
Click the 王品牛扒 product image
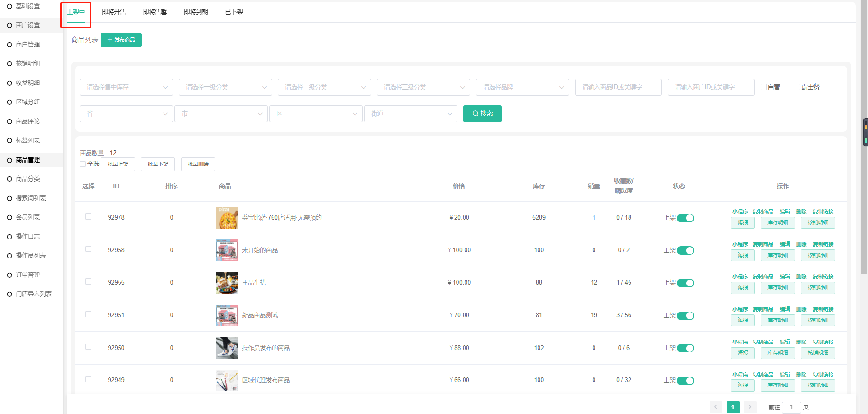[x=227, y=283]
